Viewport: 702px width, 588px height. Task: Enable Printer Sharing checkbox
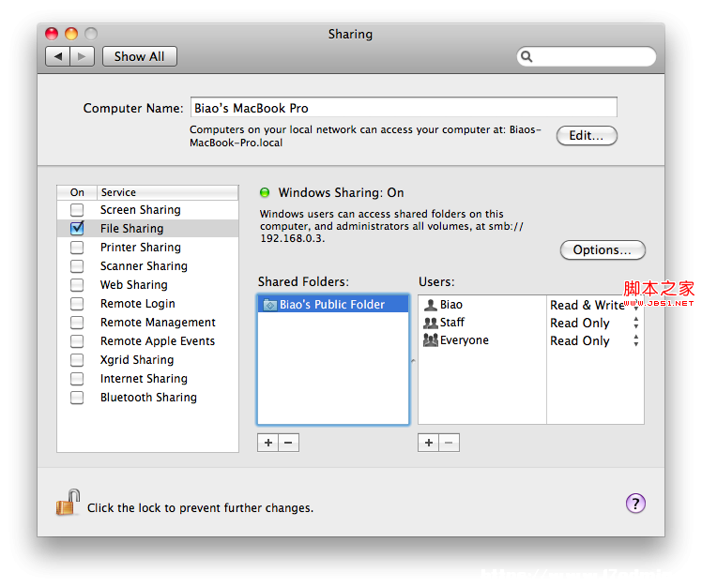[77, 247]
